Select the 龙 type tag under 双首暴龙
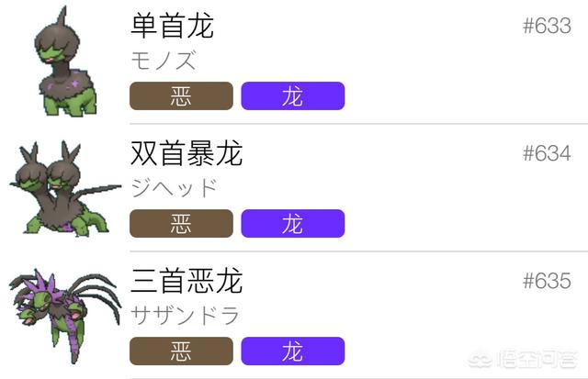588x379 pixels. pos(293,224)
